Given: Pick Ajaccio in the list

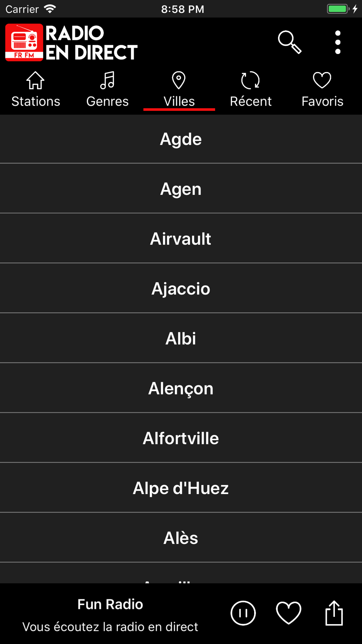Looking at the screenshot, I should 181,289.
